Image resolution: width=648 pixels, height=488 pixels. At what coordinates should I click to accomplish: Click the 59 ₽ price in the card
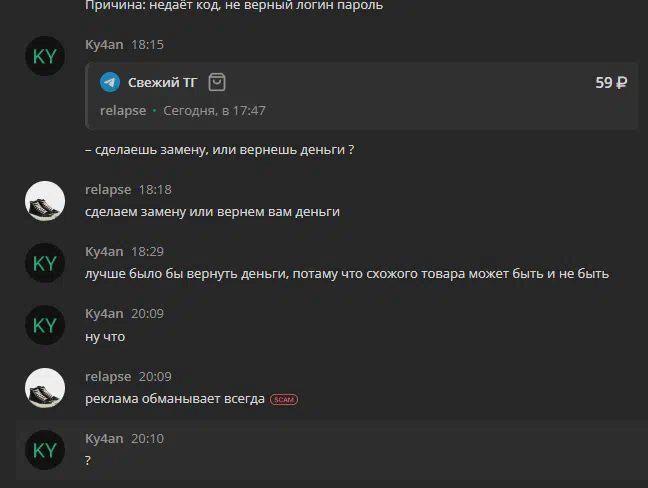[x=611, y=83]
